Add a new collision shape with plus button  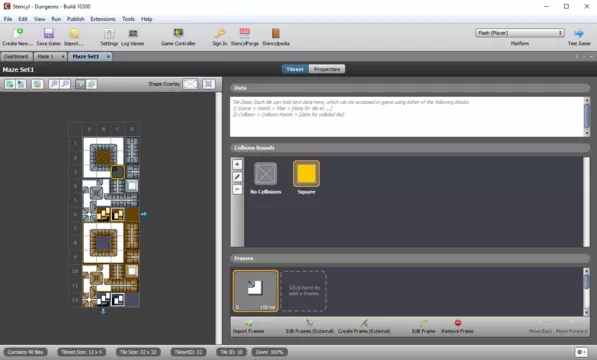point(237,164)
